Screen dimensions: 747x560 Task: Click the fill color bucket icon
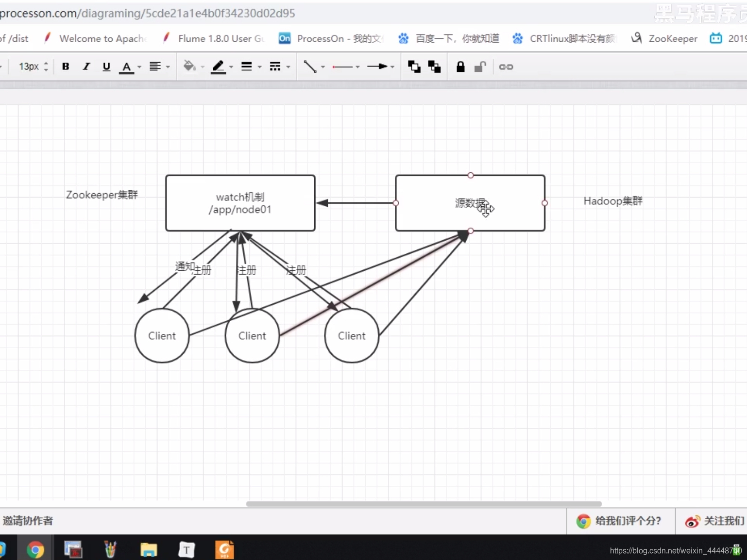tap(189, 66)
